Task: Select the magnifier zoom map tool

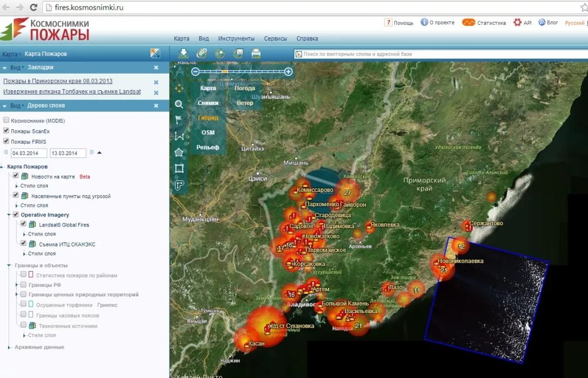Action: (179, 104)
